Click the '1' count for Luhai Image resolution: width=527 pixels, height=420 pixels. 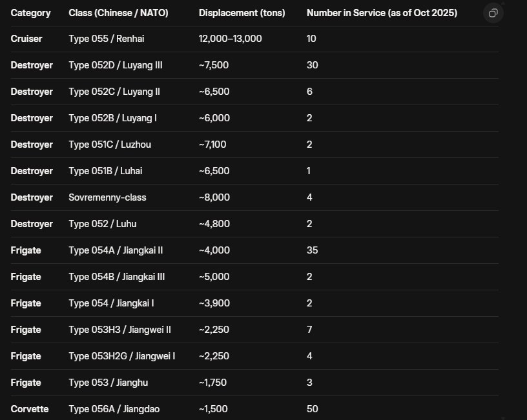(x=309, y=171)
